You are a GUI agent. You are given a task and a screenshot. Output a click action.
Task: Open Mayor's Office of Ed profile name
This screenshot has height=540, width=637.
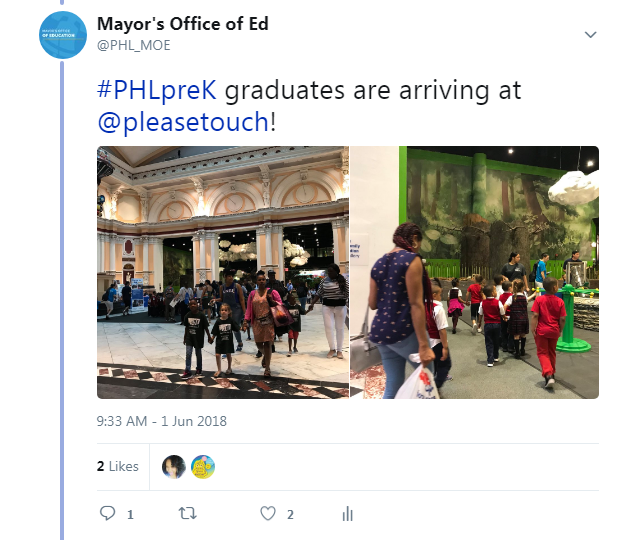click(x=182, y=24)
